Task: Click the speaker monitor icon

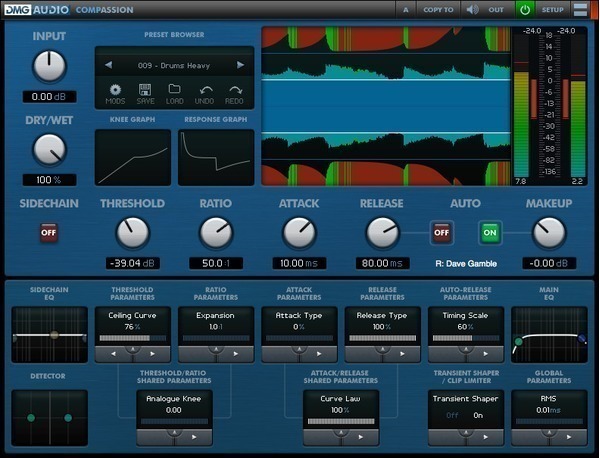Action: 473,10
